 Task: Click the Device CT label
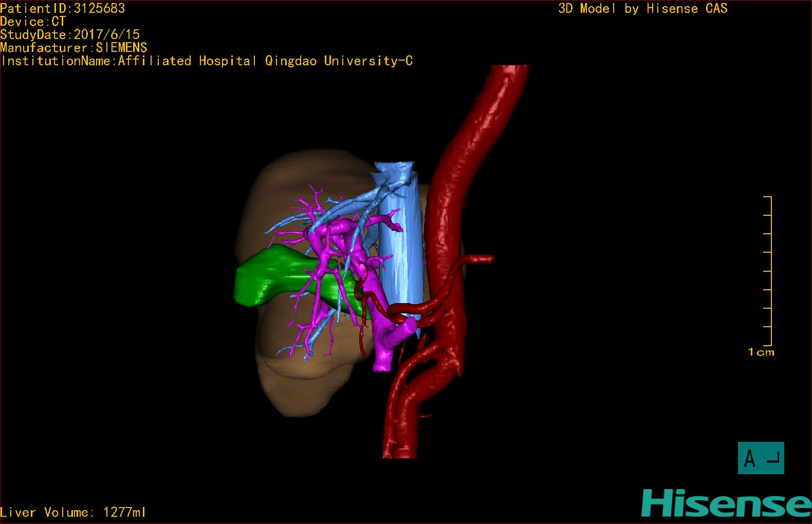33,22
